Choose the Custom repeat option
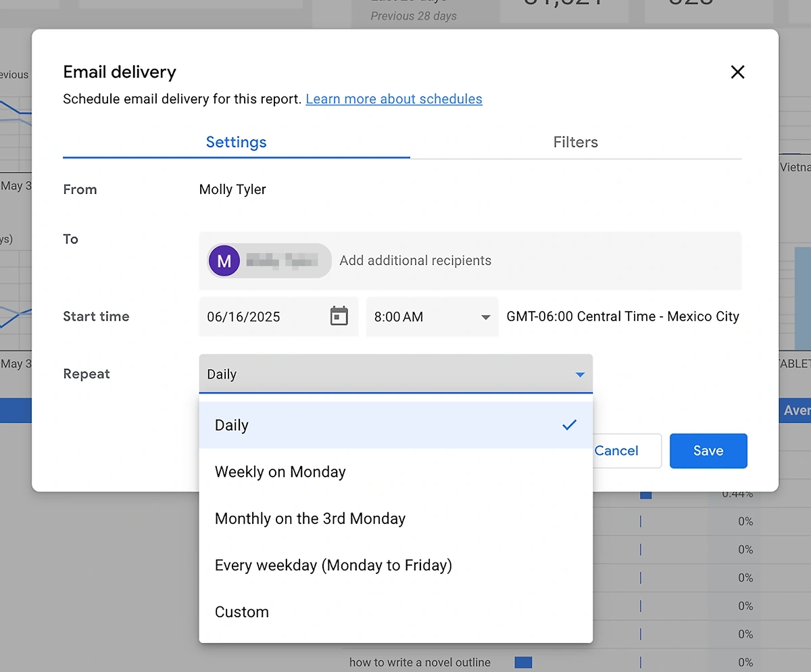Viewport: 811px width, 672px height. point(241,612)
